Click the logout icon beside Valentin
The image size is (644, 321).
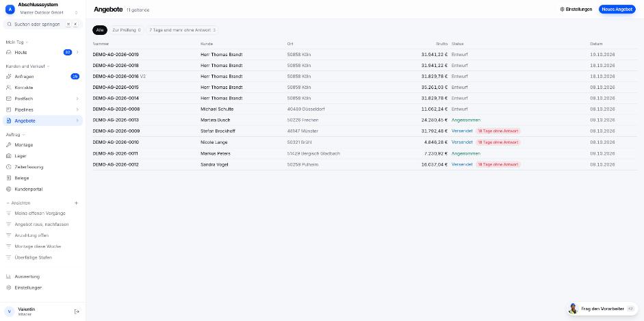[77, 311]
